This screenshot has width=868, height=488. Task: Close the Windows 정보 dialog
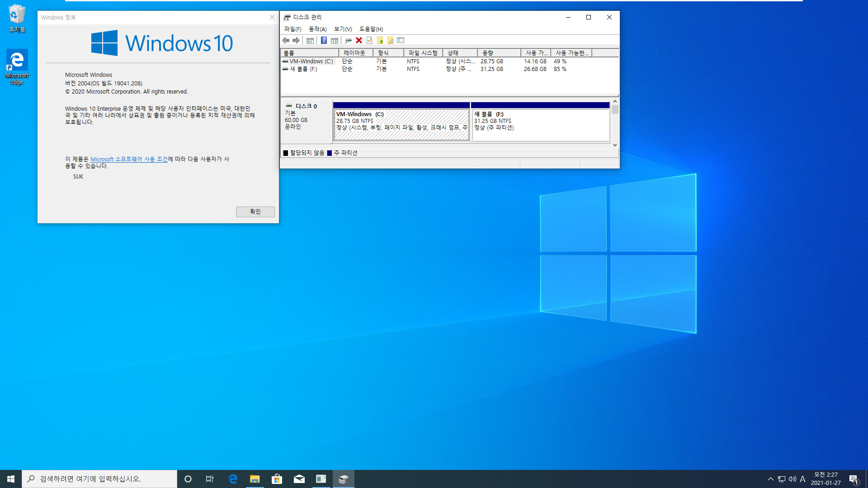click(x=272, y=17)
